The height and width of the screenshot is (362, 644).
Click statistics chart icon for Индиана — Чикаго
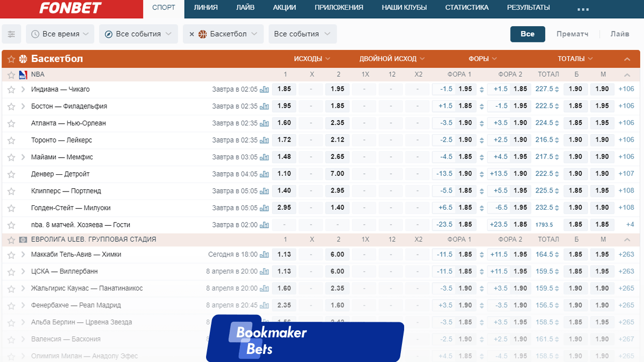[x=264, y=90]
